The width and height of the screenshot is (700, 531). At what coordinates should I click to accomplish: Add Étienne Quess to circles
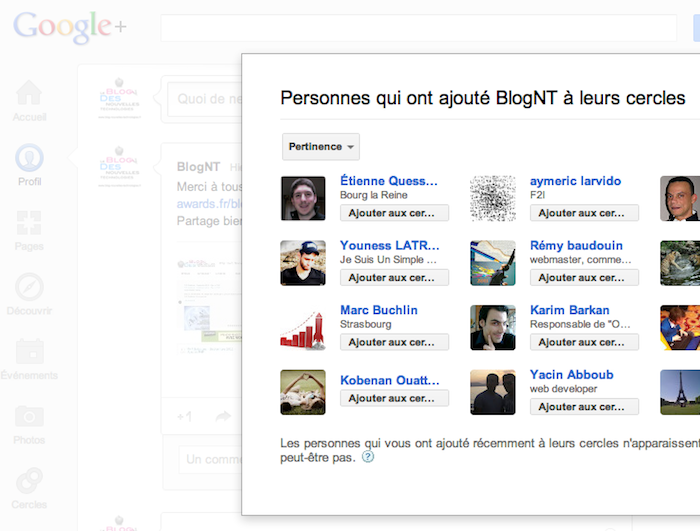click(394, 213)
